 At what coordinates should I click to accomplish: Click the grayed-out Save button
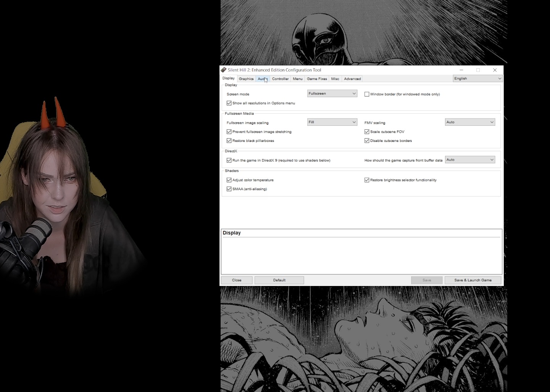pos(427,280)
